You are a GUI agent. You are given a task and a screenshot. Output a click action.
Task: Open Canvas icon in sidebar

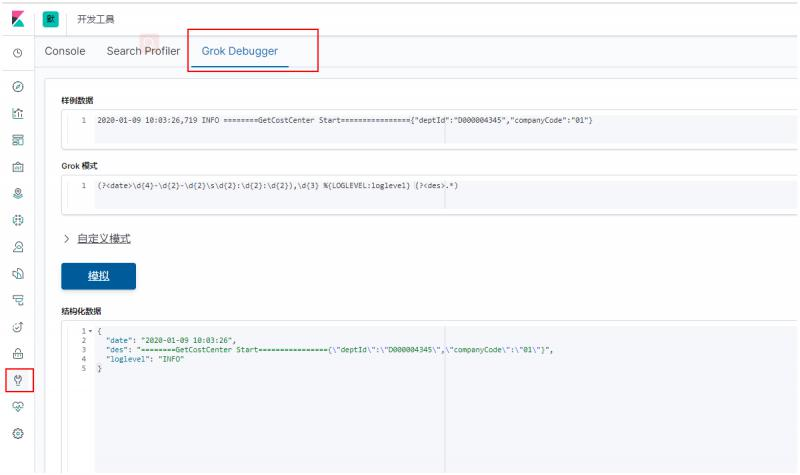(x=18, y=167)
